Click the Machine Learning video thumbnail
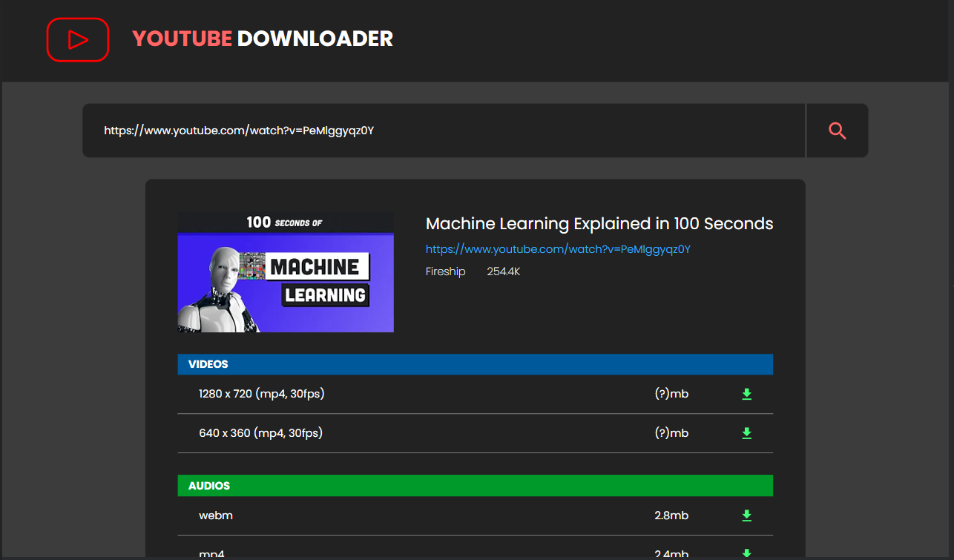This screenshot has width=954, height=560. tap(286, 272)
